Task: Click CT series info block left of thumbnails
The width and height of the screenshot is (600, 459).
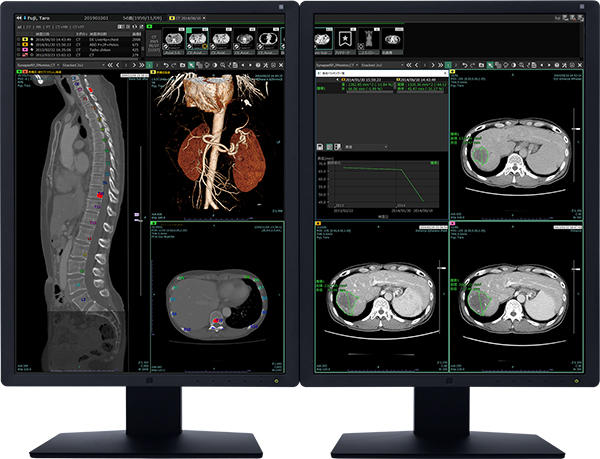Action: [154, 43]
